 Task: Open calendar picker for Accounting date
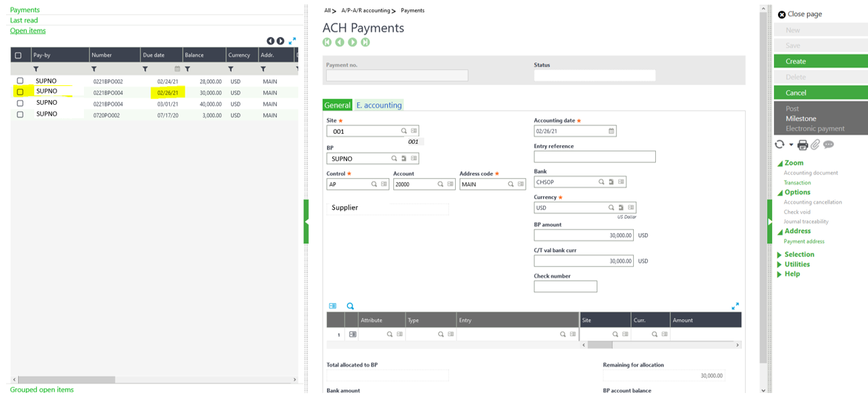611,131
